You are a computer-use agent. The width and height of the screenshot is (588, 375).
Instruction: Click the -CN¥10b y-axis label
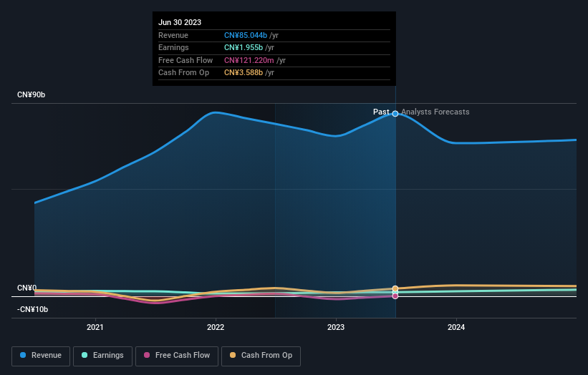[33, 309]
